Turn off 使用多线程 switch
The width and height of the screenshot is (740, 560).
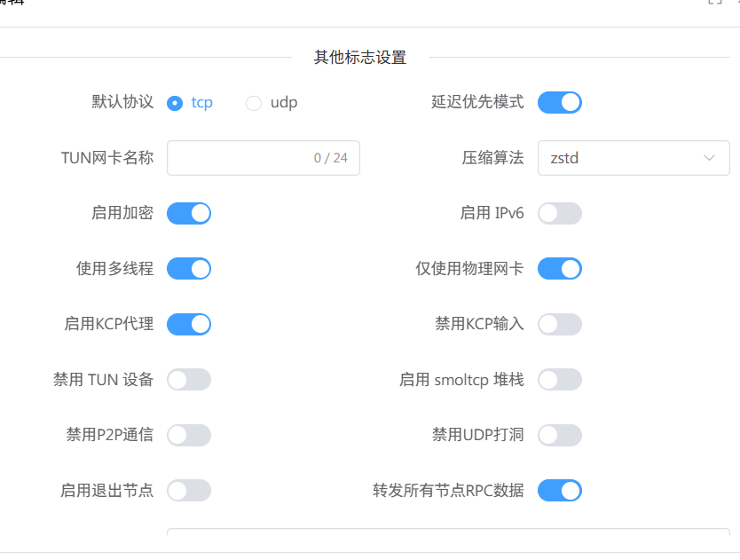[189, 268]
